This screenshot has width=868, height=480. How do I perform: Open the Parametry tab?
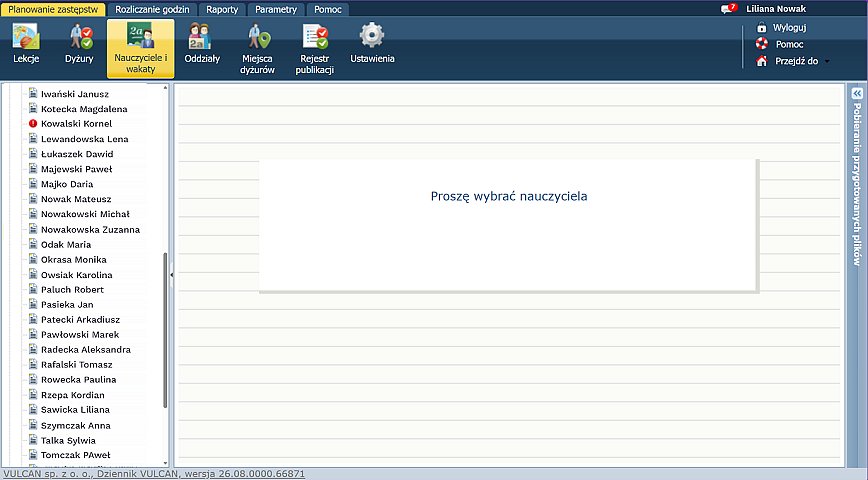point(276,9)
